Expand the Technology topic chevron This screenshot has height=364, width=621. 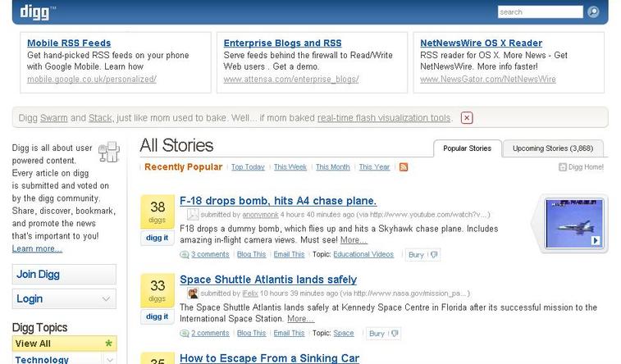[110, 360]
